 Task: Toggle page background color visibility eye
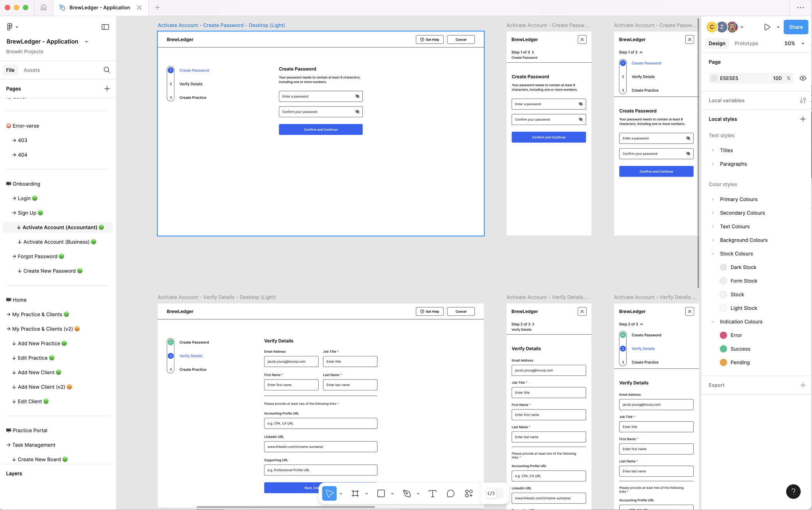click(803, 78)
